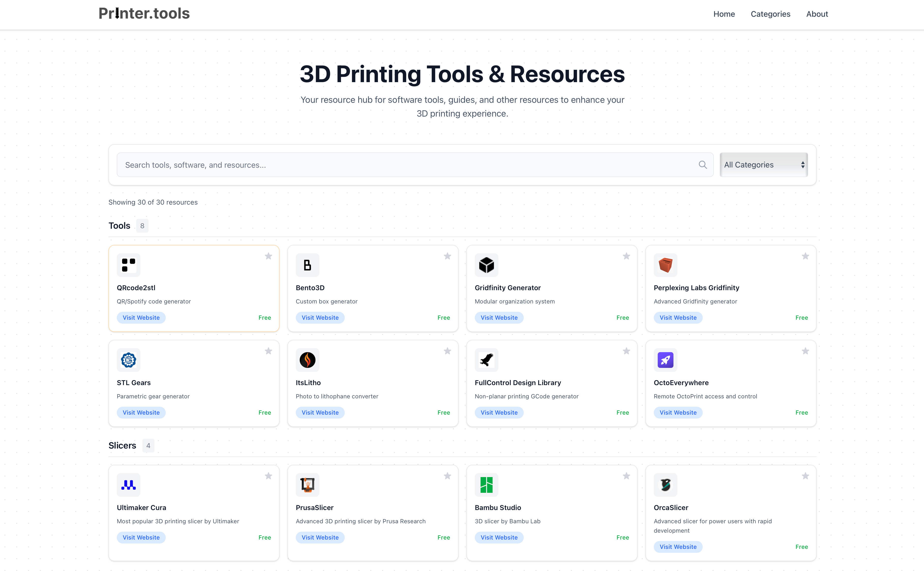
Task: Click the OrcaSlicer whale logo icon
Action: [665, 484]
